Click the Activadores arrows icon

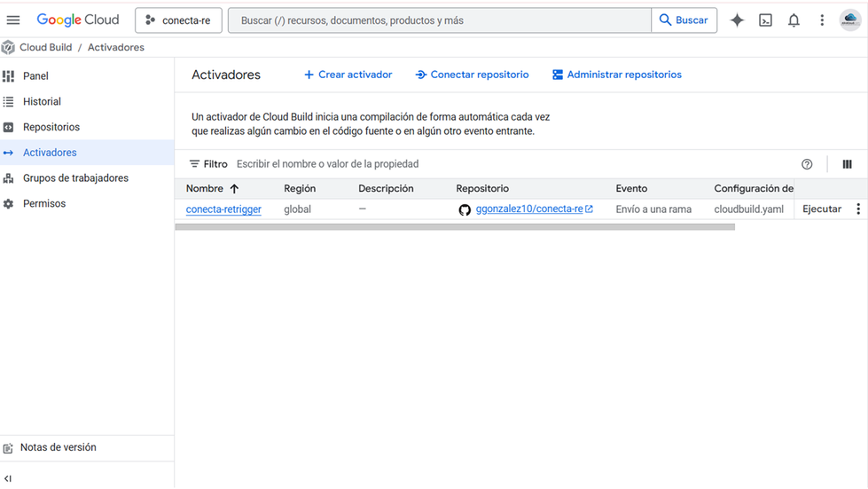point(8,153)
